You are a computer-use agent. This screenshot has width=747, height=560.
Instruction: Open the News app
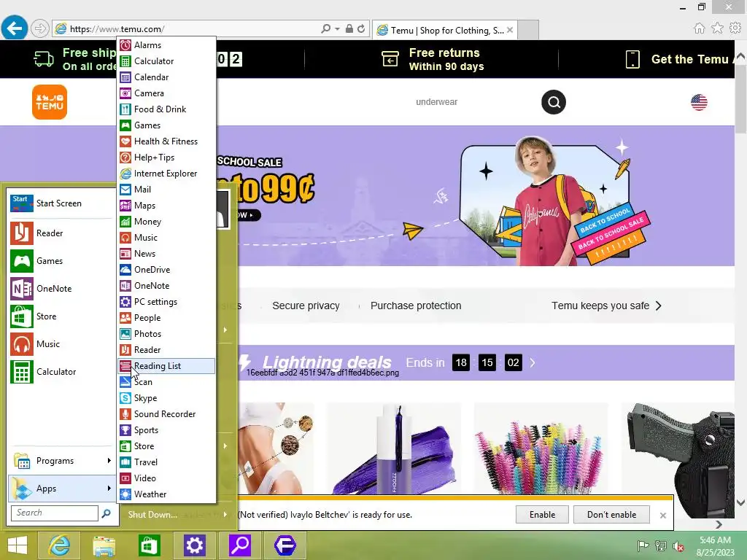coord(166,253)
